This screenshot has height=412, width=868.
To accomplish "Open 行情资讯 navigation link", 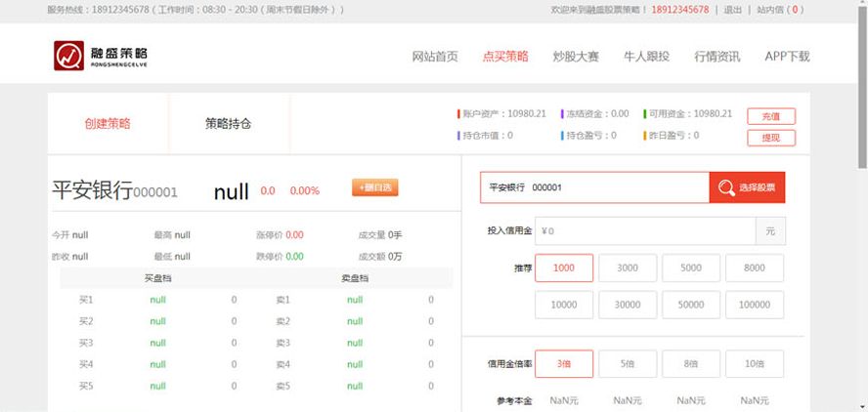I will tap(716, 57).
